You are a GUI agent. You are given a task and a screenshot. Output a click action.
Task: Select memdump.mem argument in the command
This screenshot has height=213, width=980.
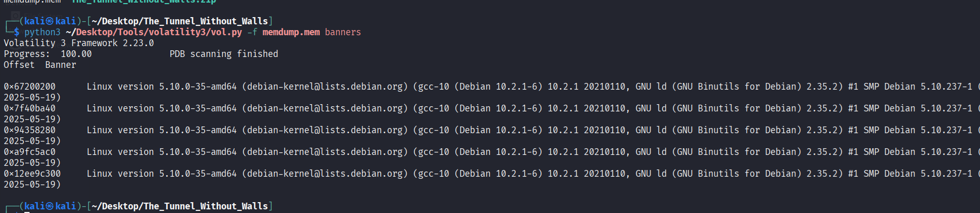pyautogui.click(x=291, y=32)
